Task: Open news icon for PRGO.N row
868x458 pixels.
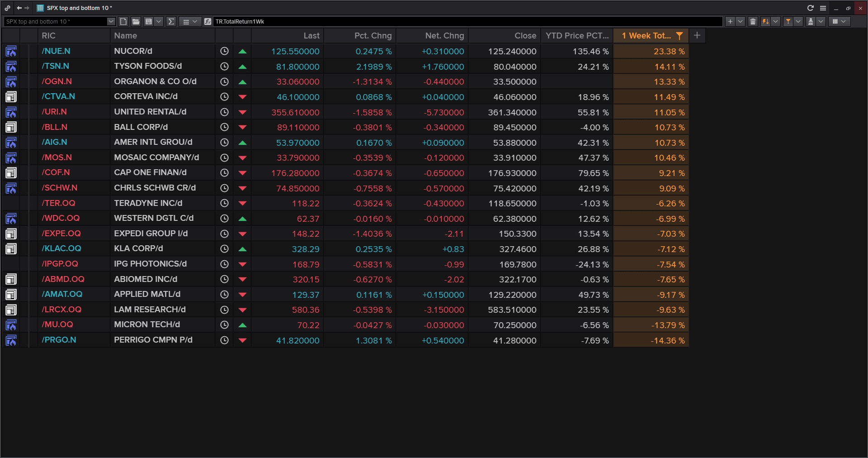Action: click(x=11, y=340)
